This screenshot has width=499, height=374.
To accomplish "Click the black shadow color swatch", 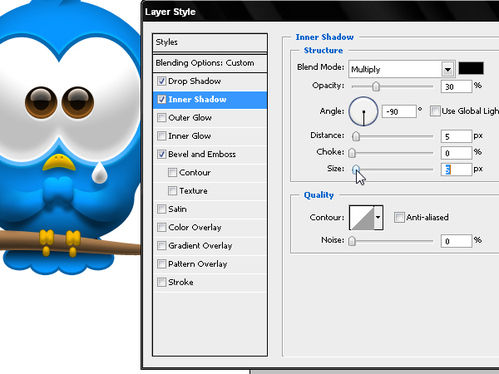I will pos(471,68).
